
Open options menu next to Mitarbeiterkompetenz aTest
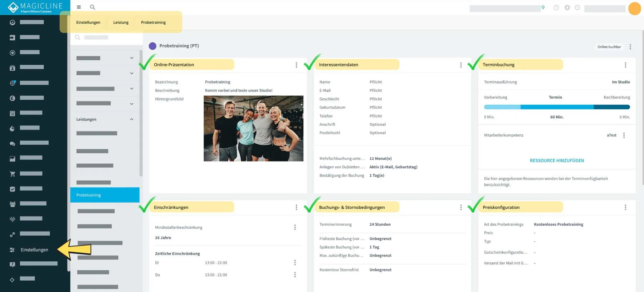click(x=624, y=135)
